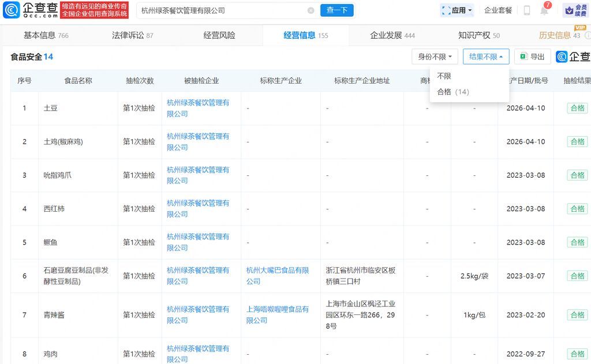Click the 标称生产企业地址 column header
Screen dimensions: 591x364
(x=362, y=81)
